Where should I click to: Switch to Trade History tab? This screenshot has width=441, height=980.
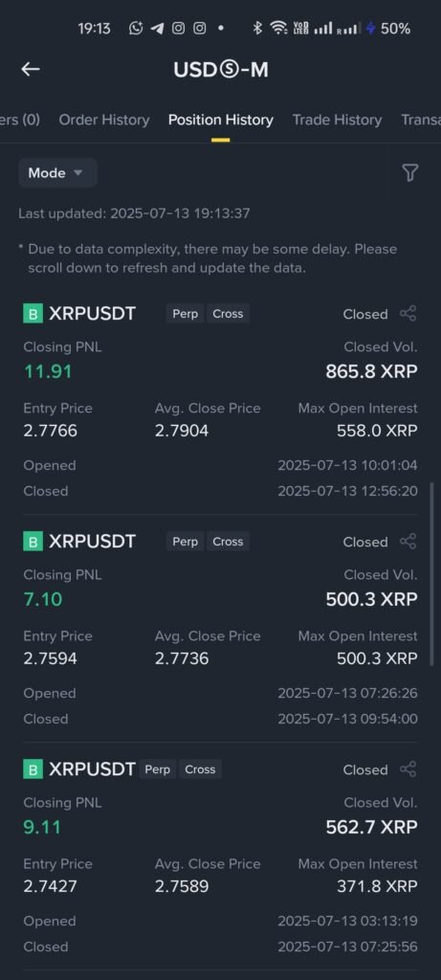337,120
